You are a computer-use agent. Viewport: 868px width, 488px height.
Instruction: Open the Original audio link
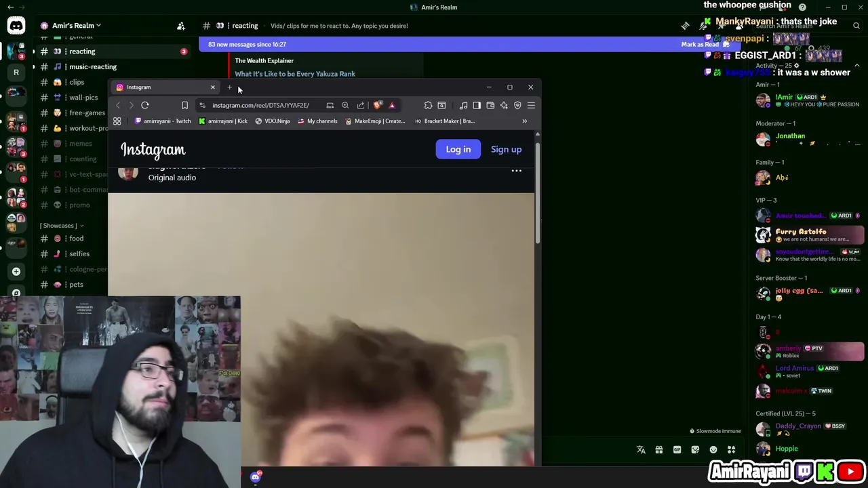pyautogui.click(x=172, y=178)
